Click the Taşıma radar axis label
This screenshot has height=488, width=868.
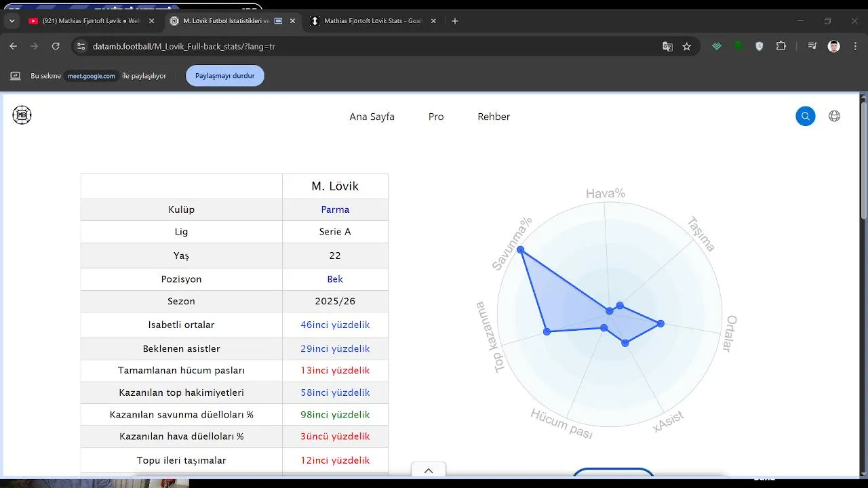pyautogui.click(x=701, y=234)
